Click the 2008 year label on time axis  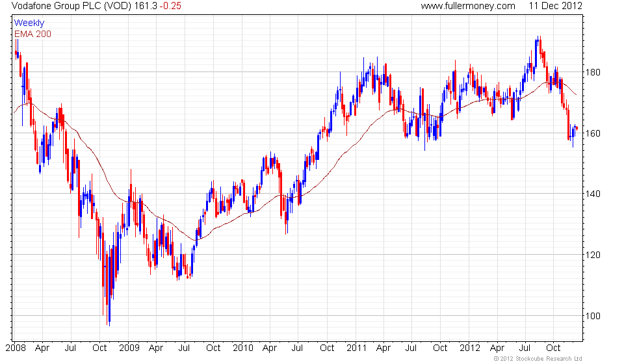click(x=16, y=348)
